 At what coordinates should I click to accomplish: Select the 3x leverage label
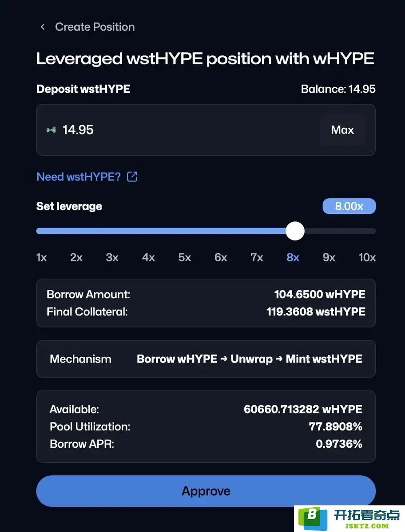pyautogui.click(x=112, y=257)
